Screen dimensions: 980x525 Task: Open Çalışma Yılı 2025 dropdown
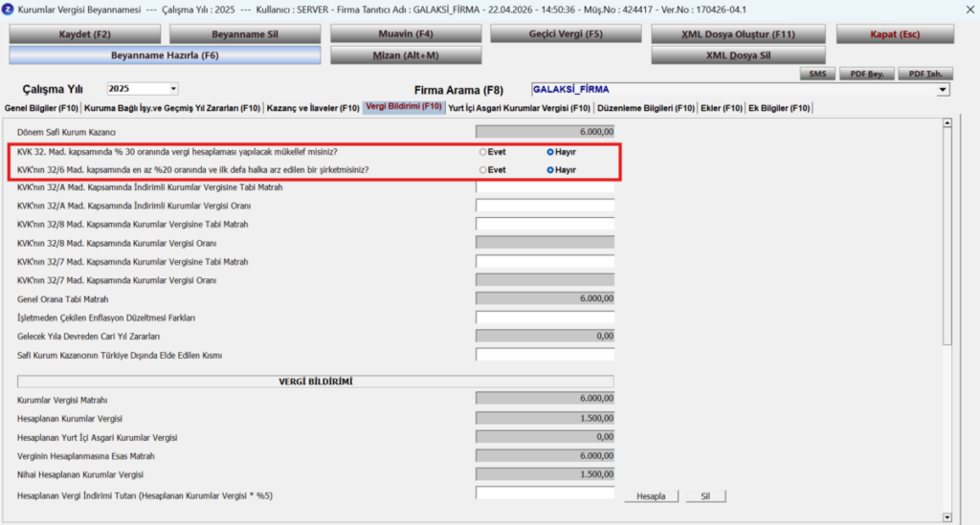(174, 89)
